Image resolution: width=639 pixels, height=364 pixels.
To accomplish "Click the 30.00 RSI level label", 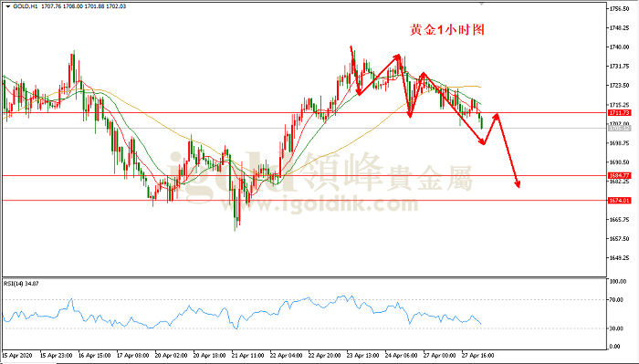I will point(616,328).
